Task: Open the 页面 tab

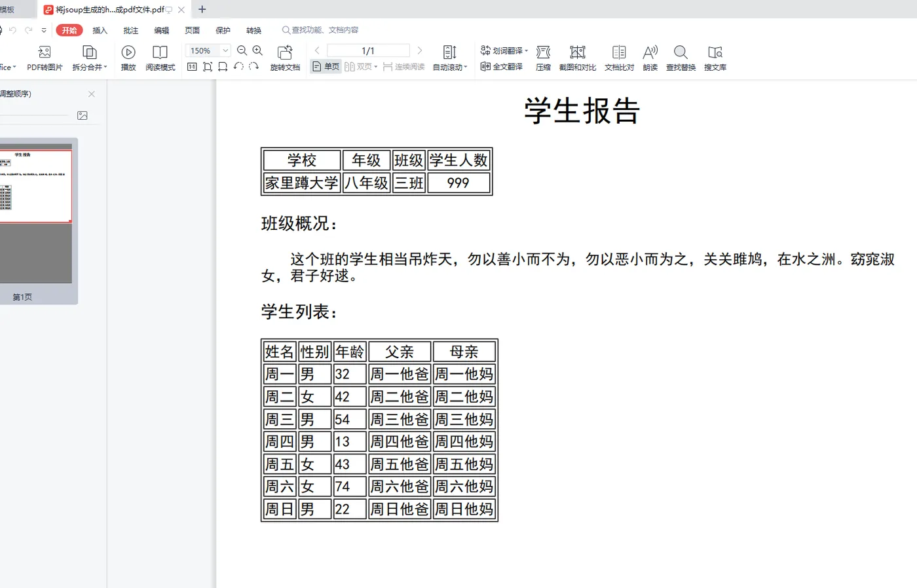Action: pos(193,30)
